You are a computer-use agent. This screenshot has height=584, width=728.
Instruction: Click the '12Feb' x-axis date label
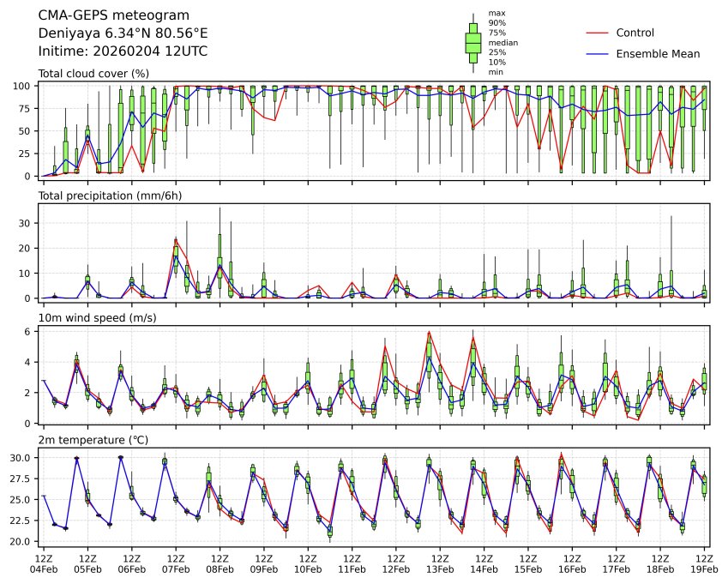click(395, 569)
